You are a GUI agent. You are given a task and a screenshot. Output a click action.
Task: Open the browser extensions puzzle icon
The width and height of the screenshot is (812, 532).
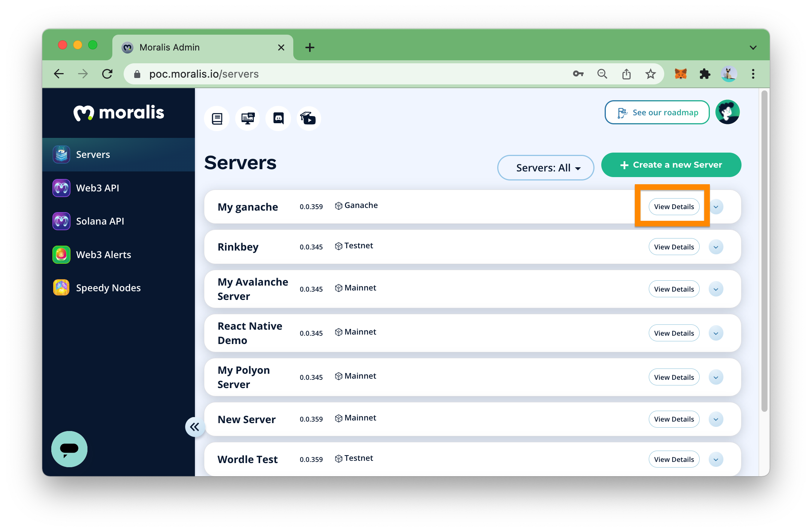click(705, 74)
